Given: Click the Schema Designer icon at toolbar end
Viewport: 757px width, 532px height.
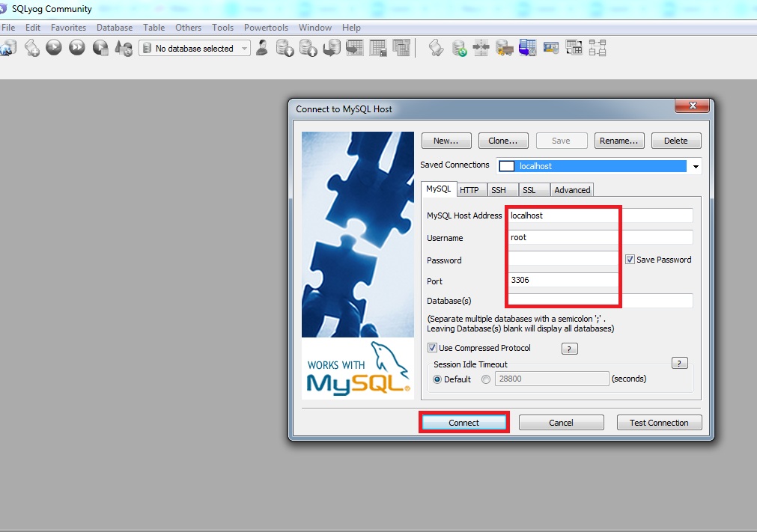Looking at the screenshot, I should pos(598,48).
